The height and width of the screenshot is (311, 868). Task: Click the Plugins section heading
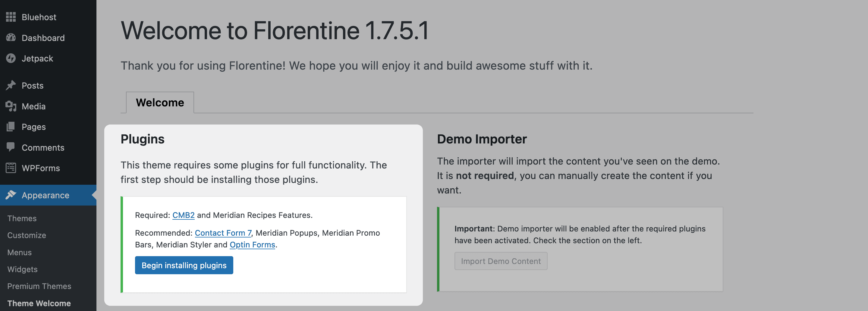[143, 139]
